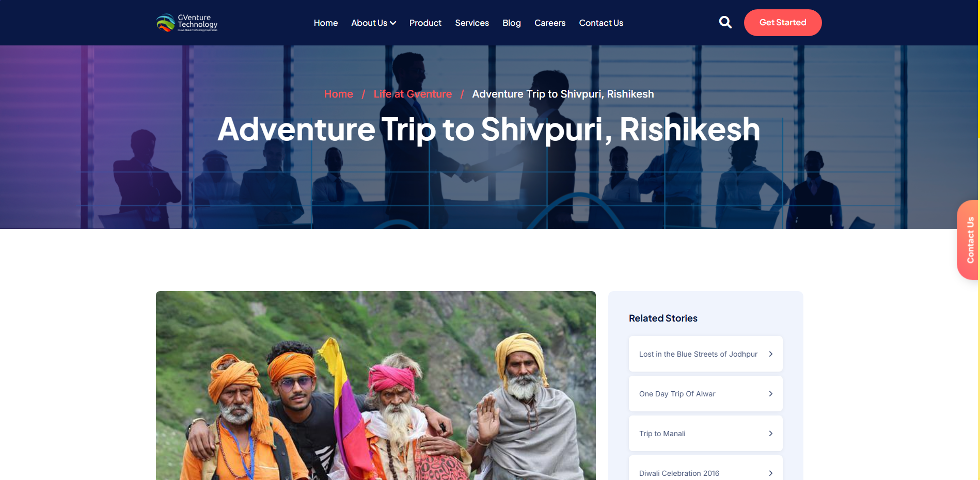This screenshot has height=480, width=980.
Task: Select Contact Us in top navigation
Action: coord(601,23)
